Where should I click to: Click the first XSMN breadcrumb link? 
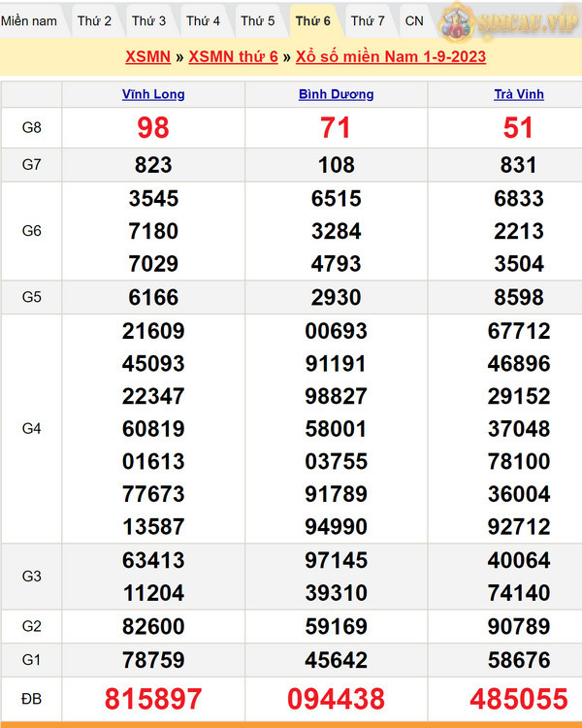point(145,57)
